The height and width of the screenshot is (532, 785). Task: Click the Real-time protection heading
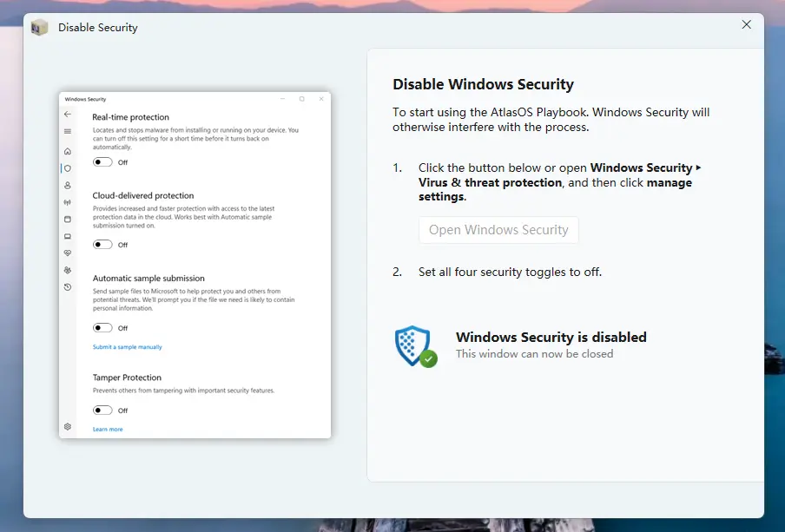coord(130,117)
